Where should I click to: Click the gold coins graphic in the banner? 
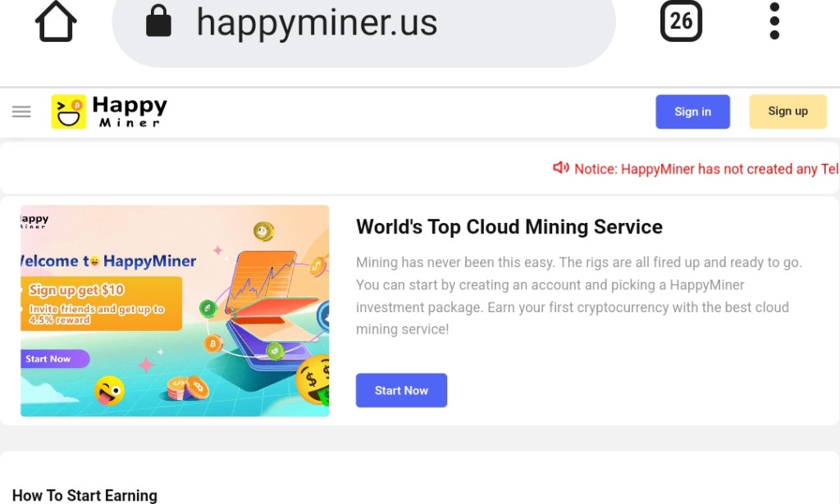pyautogui.click(x=186, y=387)
